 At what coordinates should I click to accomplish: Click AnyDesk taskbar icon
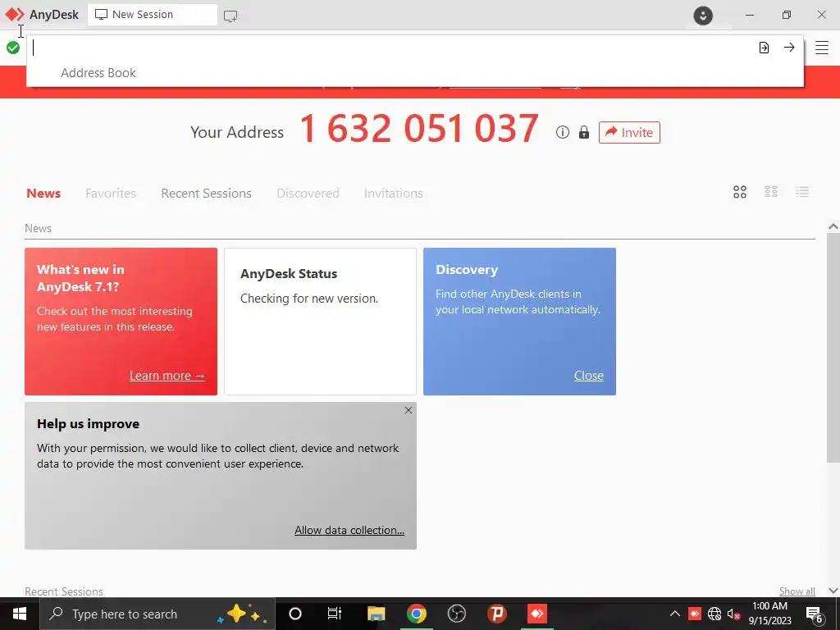pyautogui.click(x=536, y=614)
